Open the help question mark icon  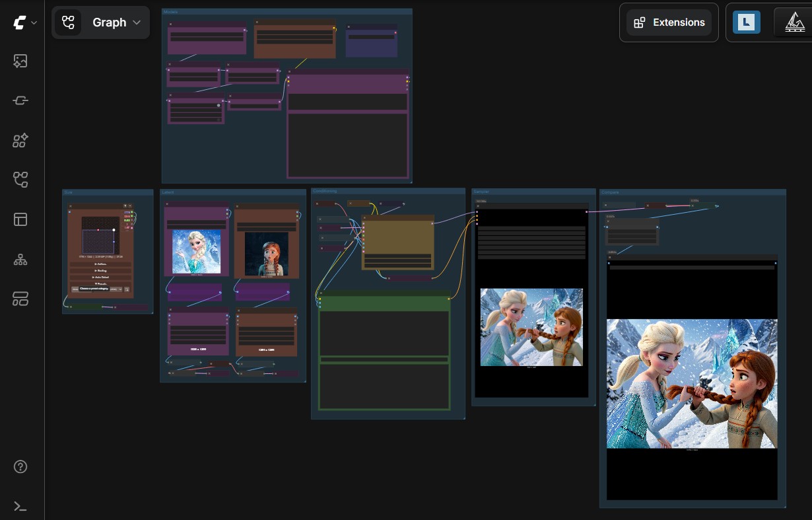(20, 467)
